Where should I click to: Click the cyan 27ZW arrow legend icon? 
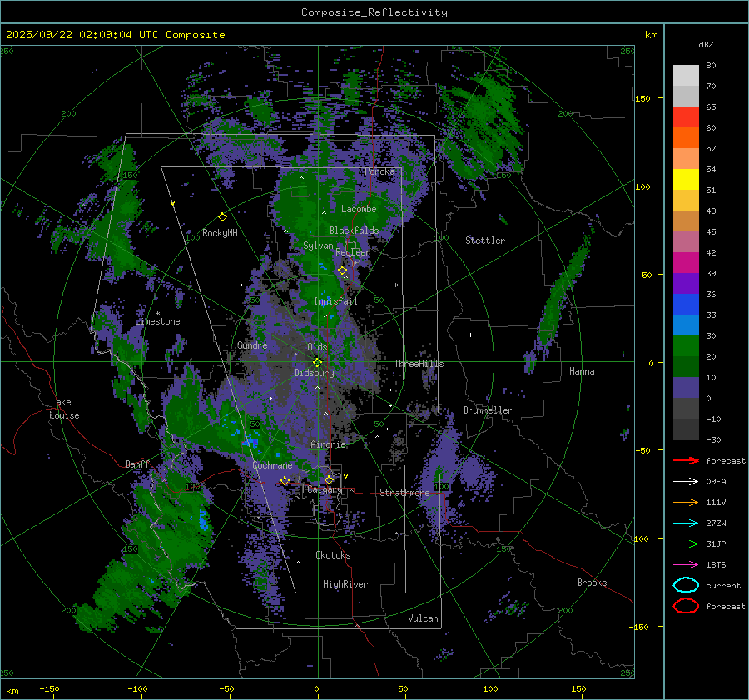[685, 523]
